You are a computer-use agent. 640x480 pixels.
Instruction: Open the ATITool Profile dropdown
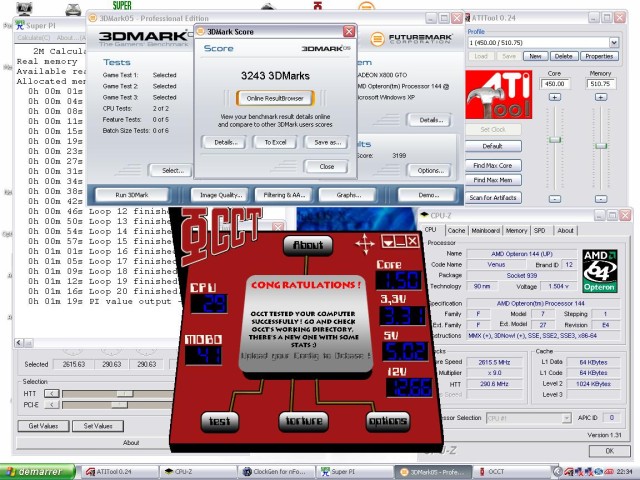(614, 42)
